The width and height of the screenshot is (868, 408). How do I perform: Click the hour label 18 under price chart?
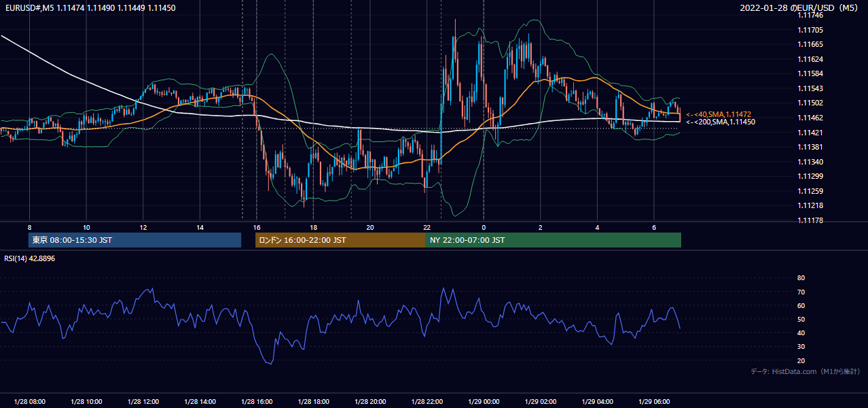(313, 227)
